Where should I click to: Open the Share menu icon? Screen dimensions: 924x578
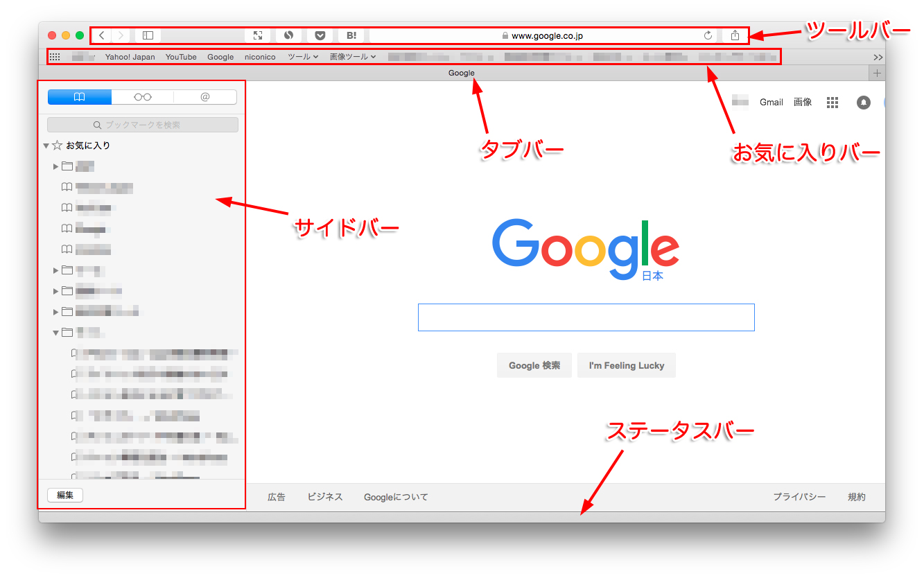pyautogui.click(x=735, y=35)
